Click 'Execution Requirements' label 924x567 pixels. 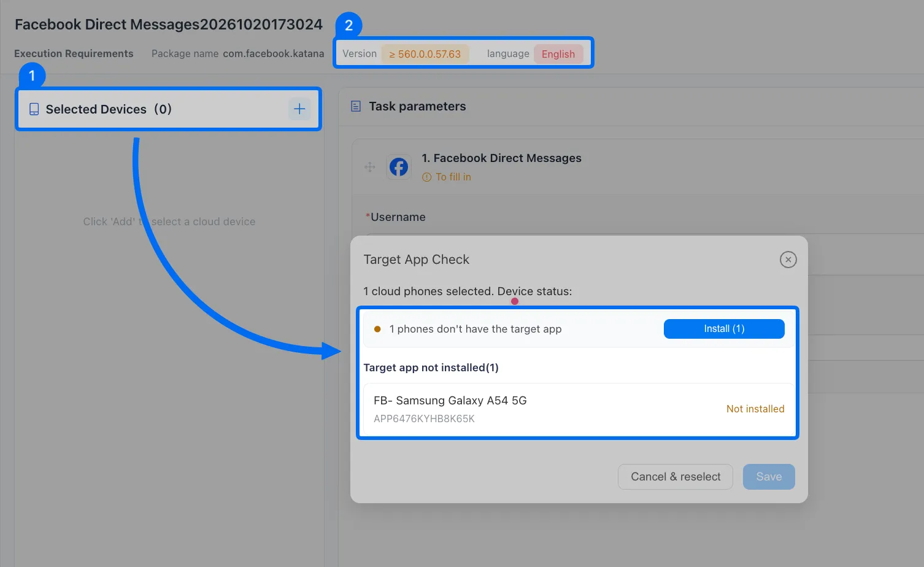click(x=74, y=53)
